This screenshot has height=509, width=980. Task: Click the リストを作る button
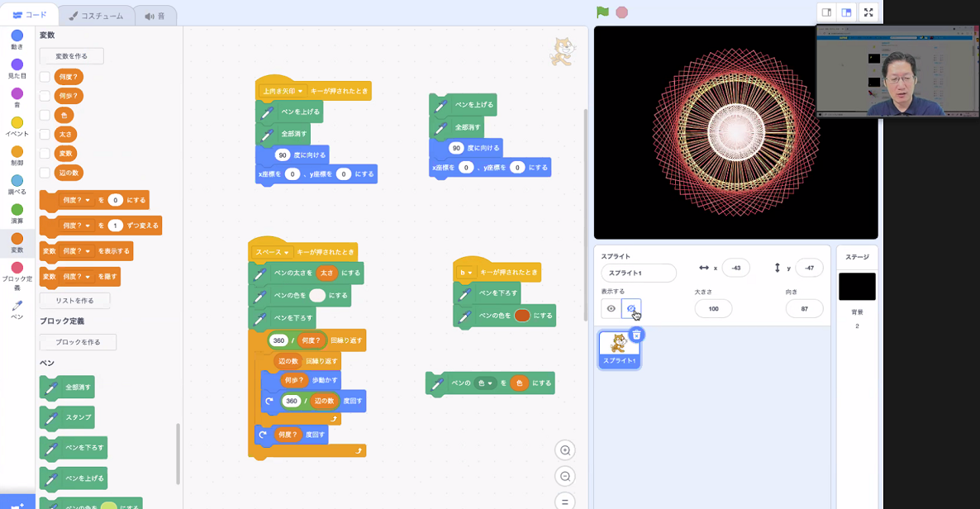point(74,301)
